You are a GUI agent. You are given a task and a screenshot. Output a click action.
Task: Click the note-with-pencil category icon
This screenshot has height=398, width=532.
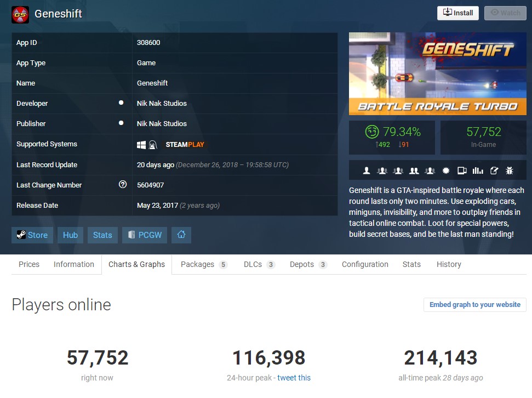click(494, 170)
